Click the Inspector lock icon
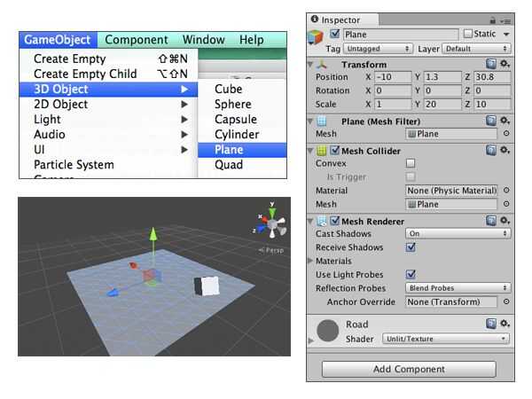The image size is (532, 399). 493,20
